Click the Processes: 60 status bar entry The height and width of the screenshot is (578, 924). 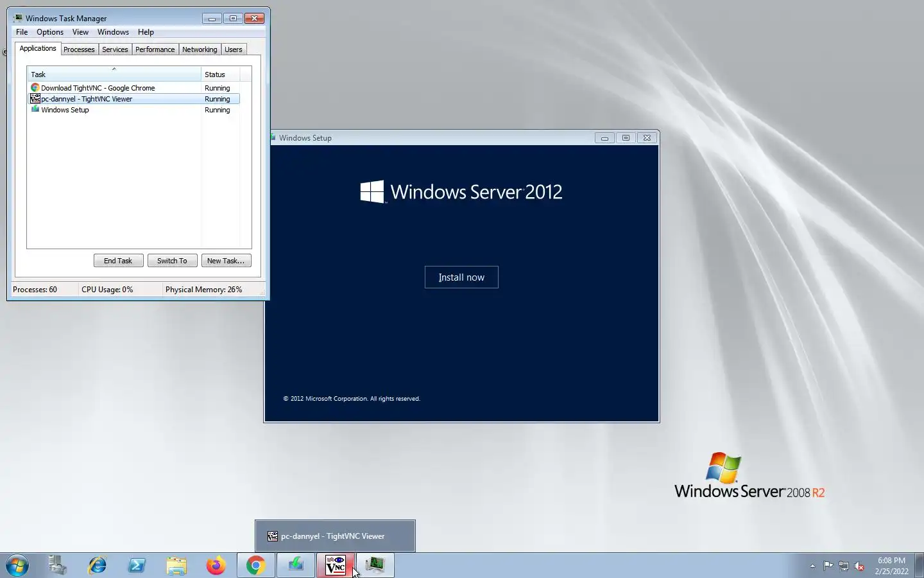click(x=35, y=290)
